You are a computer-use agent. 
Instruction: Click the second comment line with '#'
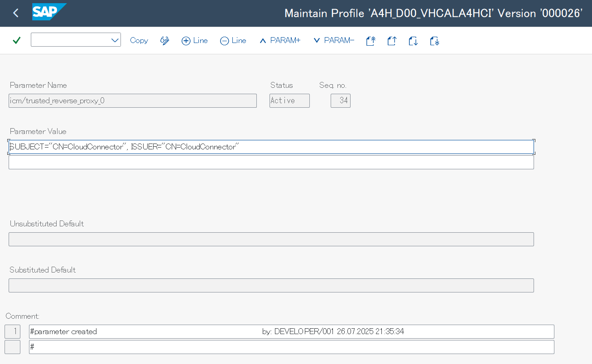(x=292, y=347)
